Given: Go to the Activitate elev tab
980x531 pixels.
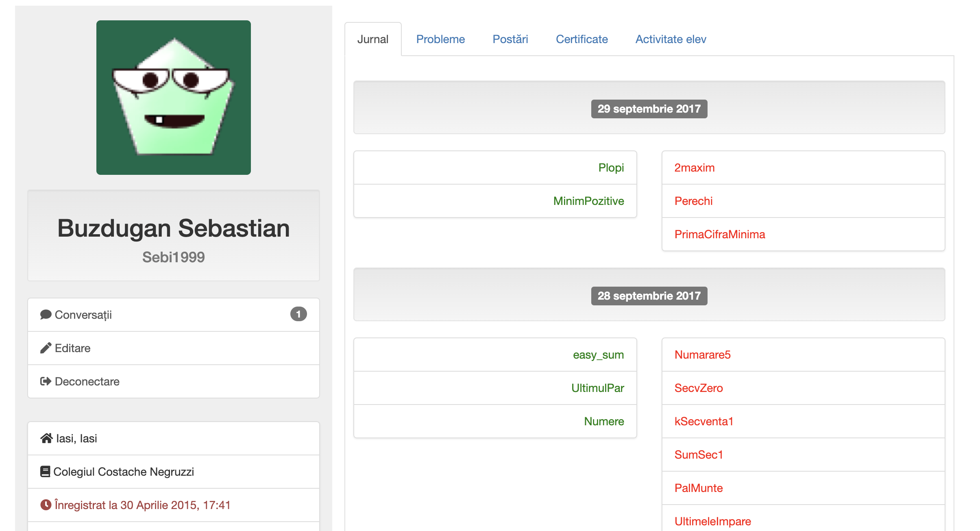Looking at the screenshot, I should (671, 39).
